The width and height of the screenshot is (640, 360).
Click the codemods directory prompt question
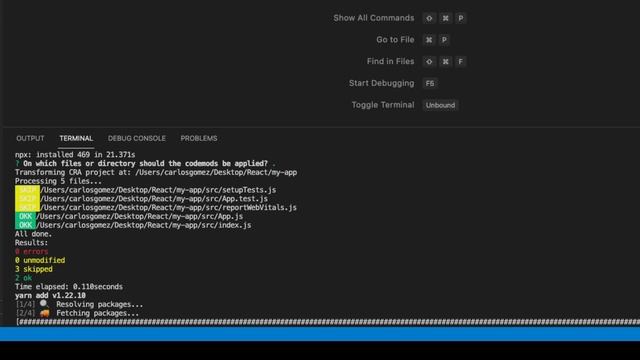[145, 164]
